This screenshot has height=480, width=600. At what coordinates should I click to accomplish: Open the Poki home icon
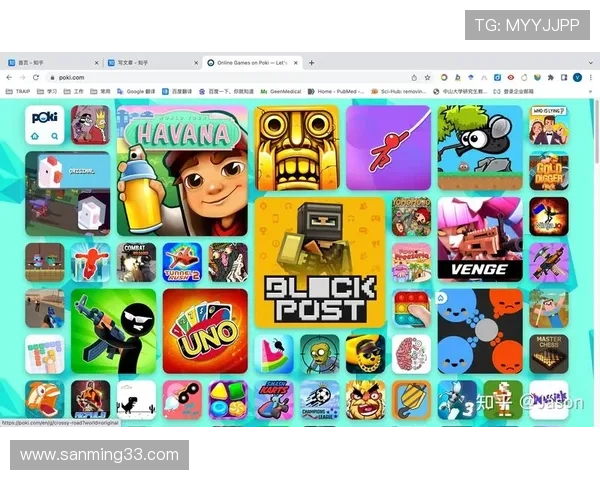coord(35,136)
